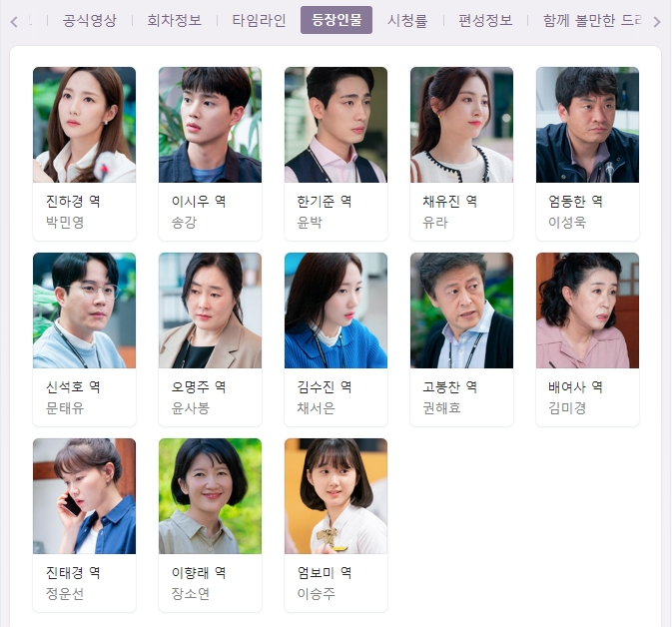The image size is (672, 627).
Task: Select the 타임라인 tab
Action: (x=259, y=20)
